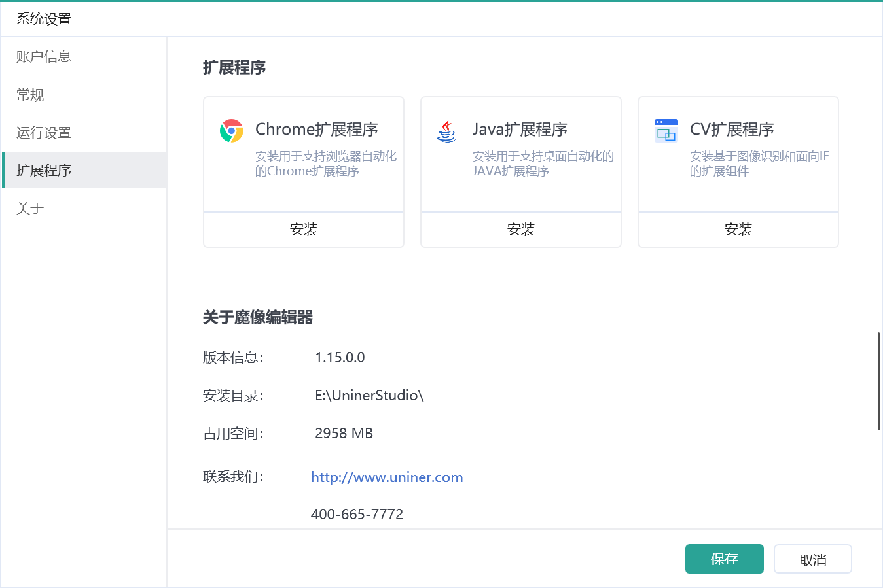Click the 联系我们 label
The image size is (883, 588).
(x=233, y=477)
